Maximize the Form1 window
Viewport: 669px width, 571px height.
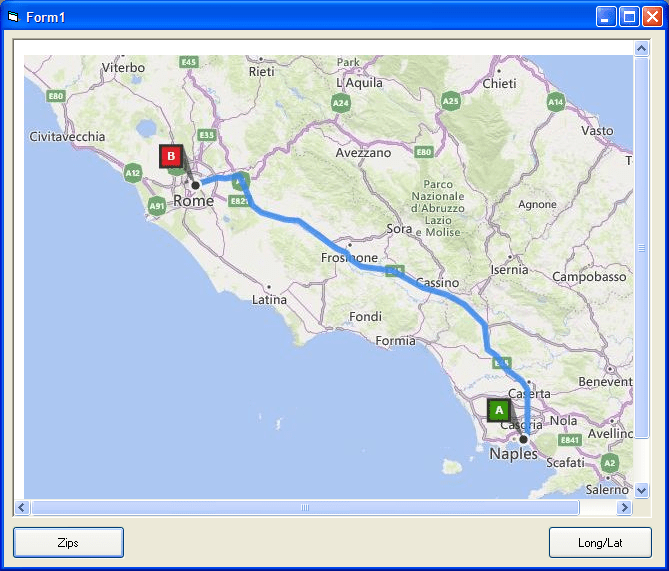click(629, 17)
